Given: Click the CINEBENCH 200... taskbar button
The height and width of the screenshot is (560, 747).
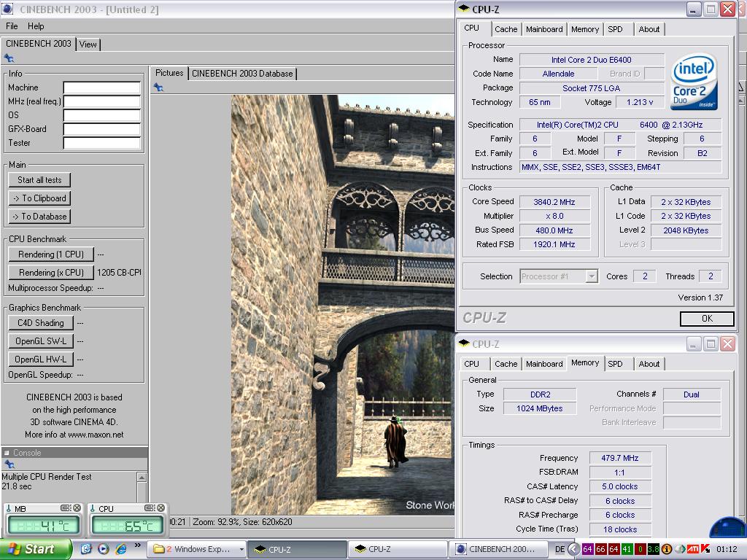Looking at the screenshot, I should click(499, 549).
